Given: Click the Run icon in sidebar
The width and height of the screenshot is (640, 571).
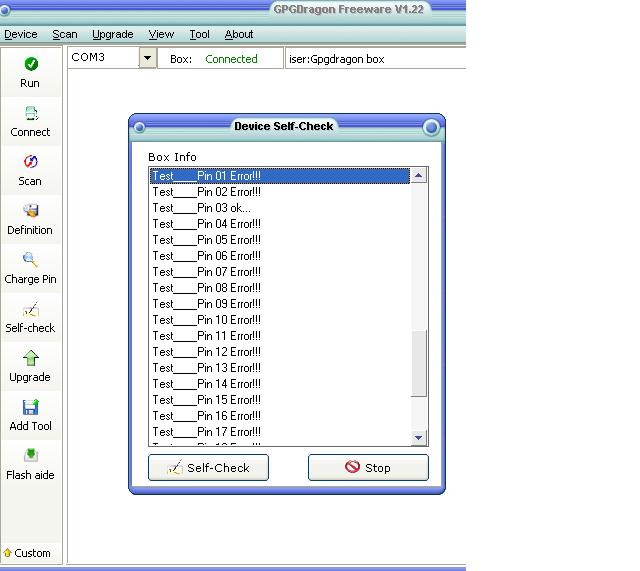Looking at the screenshot, I should pyautogui.click(x=30, y=64).
